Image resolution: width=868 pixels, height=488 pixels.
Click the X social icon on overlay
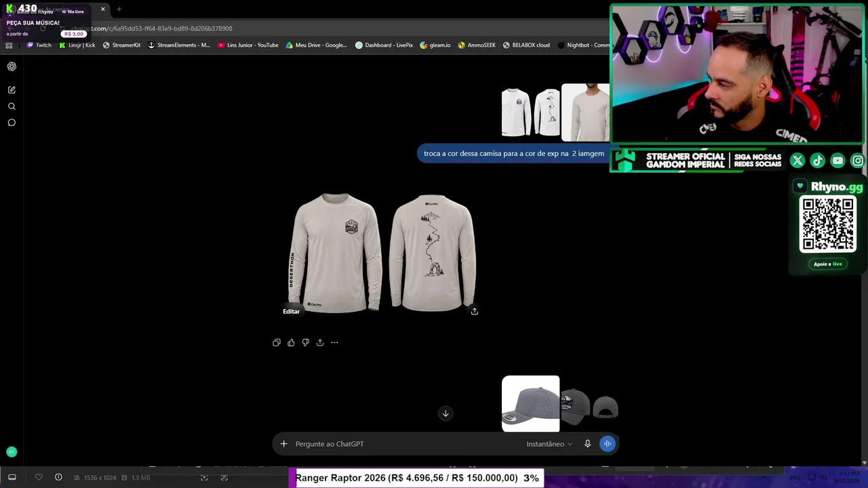[x=797, y=161]
